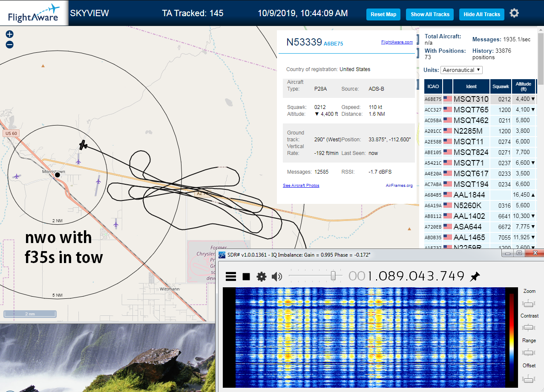The height and width of the screenshot is (392, 544).
Task: Adjust the Range slider in SDR#
Action: click(x=529, y=352)
